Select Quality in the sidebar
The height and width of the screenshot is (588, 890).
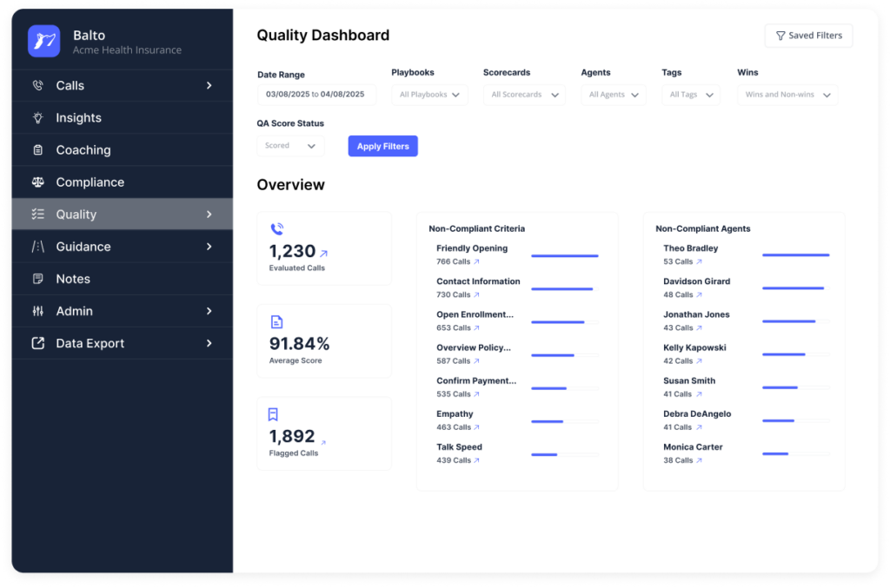click(76, 215)
